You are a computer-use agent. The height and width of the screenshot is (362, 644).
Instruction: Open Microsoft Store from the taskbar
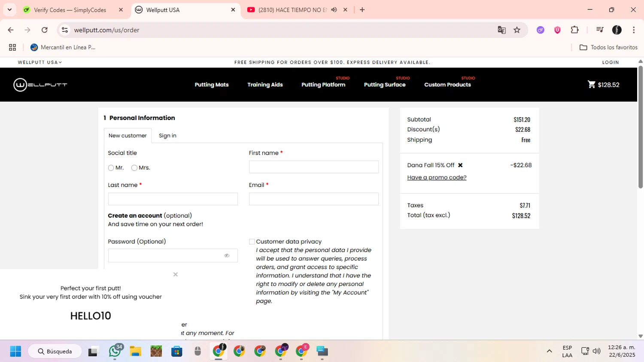click(177, 351)
